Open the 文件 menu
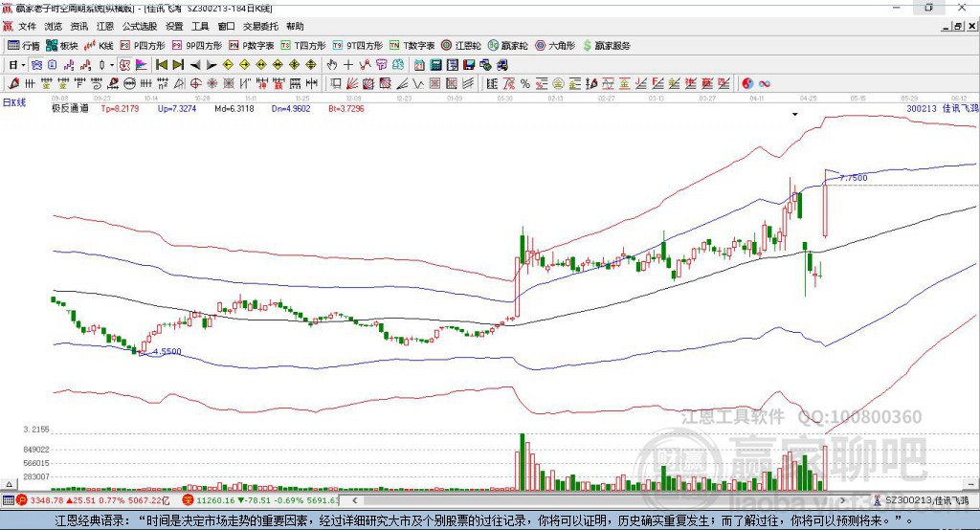 [x=27, y=26]
